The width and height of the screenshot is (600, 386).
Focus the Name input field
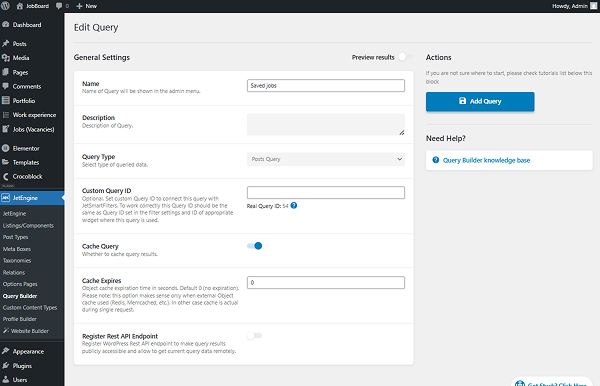pos(326,85)
